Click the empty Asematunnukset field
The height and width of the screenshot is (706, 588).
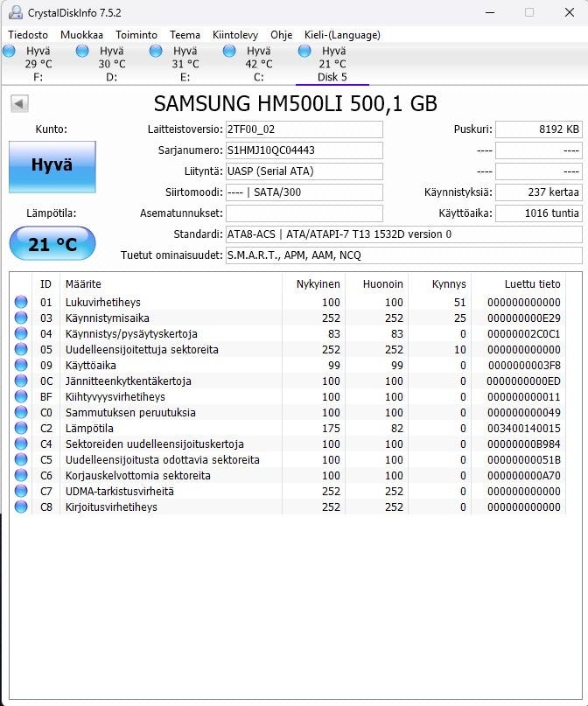[304, 213]
